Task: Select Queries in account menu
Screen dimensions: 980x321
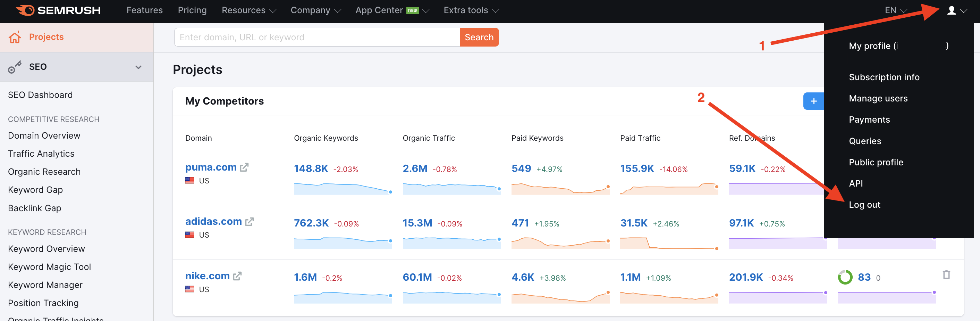Action: coord(865,141)
